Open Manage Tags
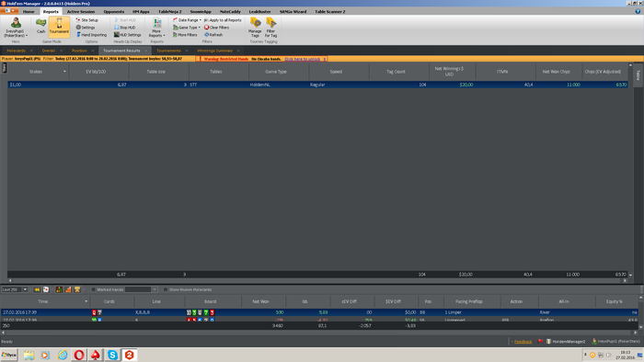644x362 pixels. pos(255,28)
